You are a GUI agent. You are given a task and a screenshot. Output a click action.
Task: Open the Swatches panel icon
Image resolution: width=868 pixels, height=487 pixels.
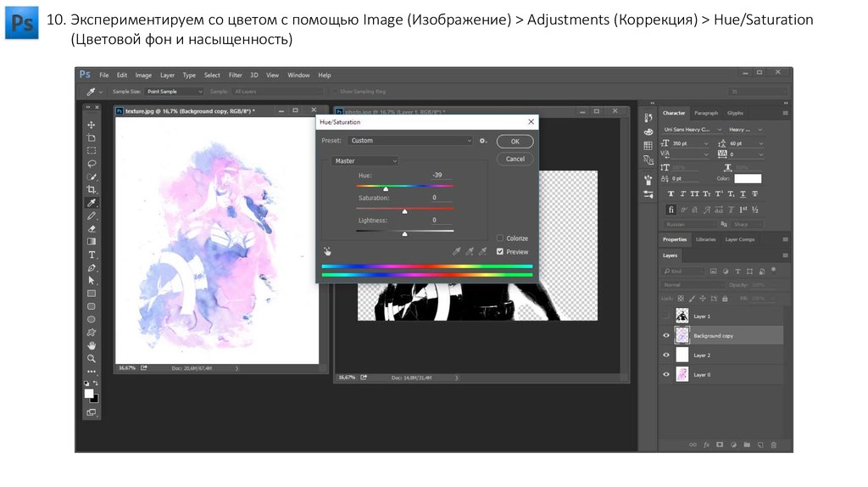[x=648, y=146]
